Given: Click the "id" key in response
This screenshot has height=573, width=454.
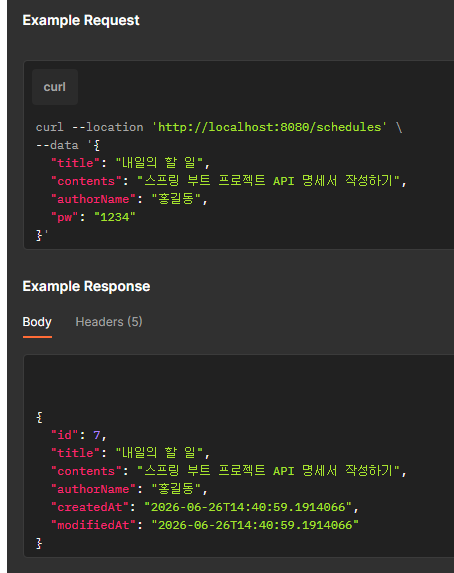Looking at the screenshot, I should [x=64, y=435].
